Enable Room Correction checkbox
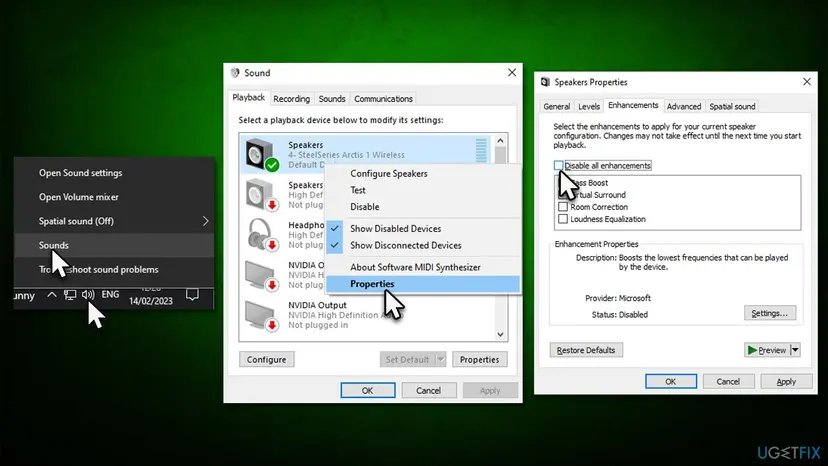This screenshot has width=828, height=466. (563, 207)
